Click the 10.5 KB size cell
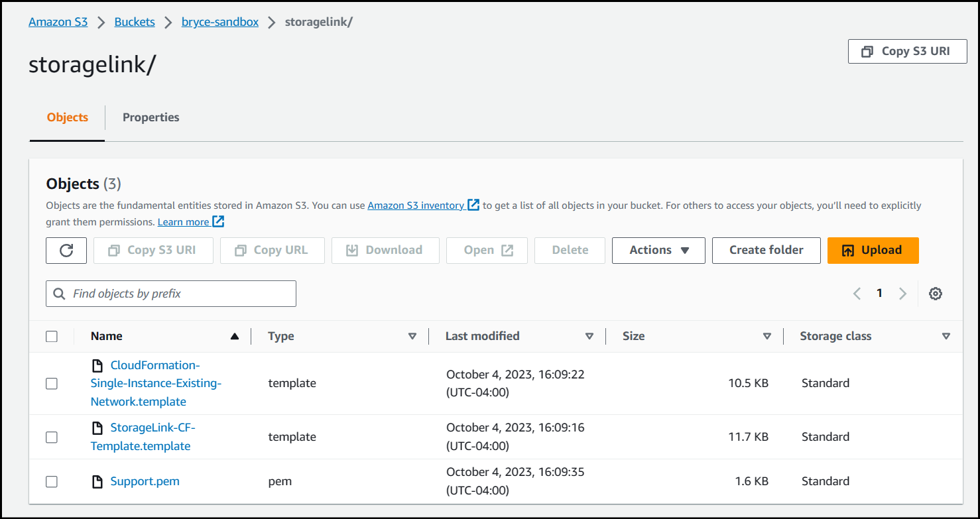Viewport: 980px width, 519px height. (x=748, y=384)
